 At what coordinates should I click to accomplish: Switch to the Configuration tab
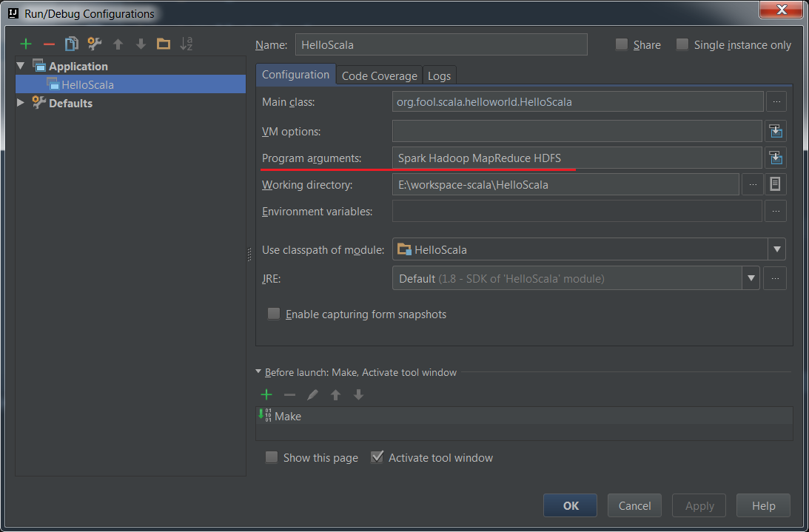[x=295, y=75]
